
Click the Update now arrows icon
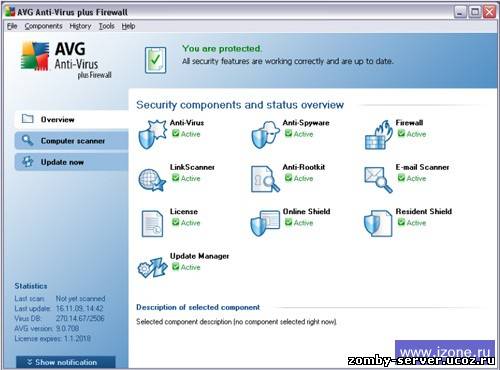(x=28, y=162)
